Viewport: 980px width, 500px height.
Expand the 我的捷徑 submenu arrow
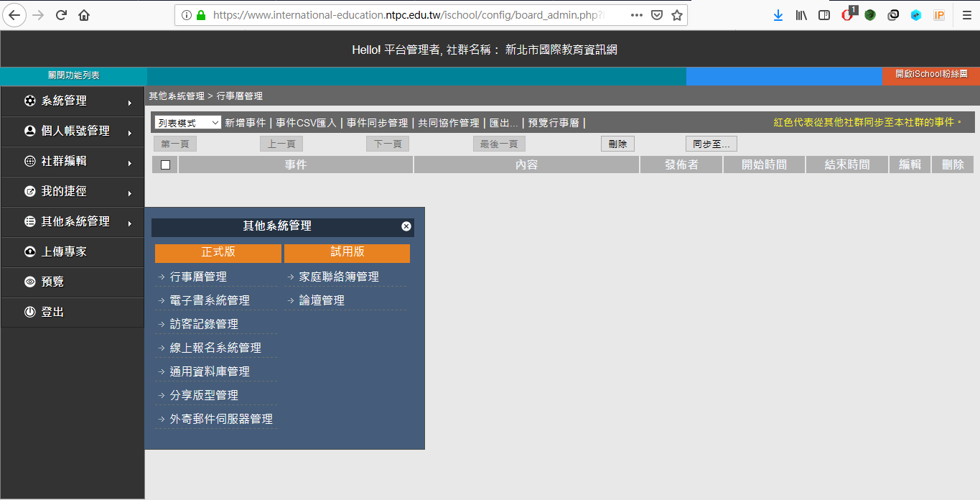coord(130,193)
